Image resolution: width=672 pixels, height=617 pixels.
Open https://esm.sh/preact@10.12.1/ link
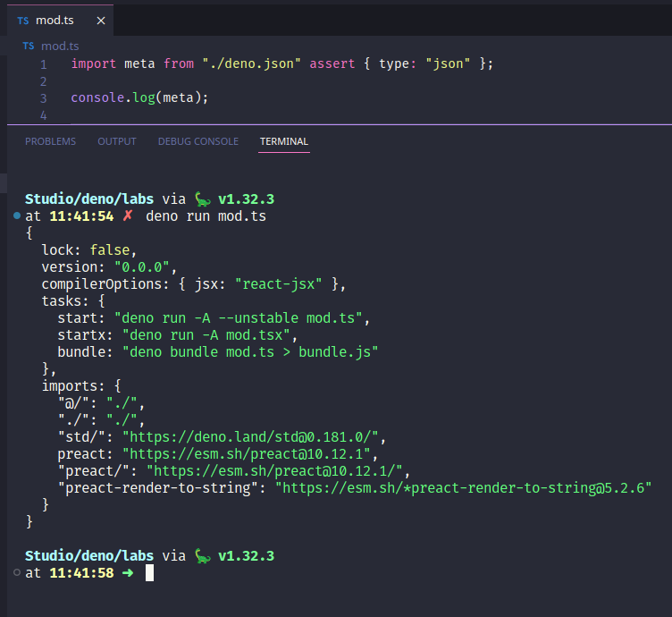point(274,471)
